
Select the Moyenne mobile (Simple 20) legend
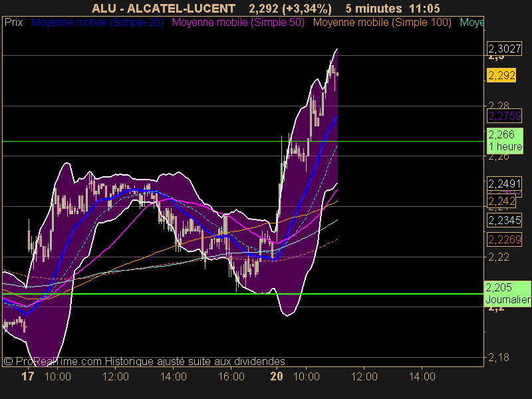click(x=97, y=23)
